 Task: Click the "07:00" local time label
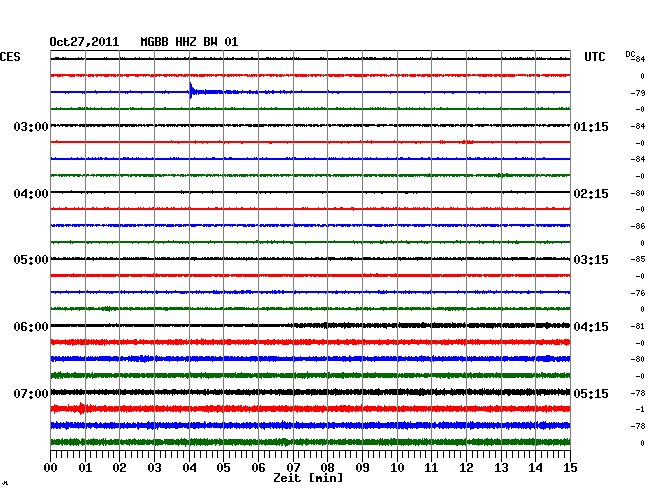31,393
